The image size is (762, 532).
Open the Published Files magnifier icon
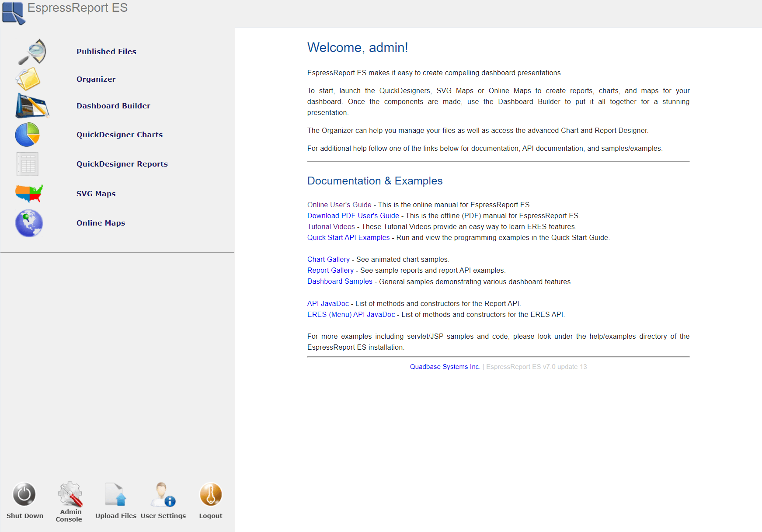tap(32, 52)
